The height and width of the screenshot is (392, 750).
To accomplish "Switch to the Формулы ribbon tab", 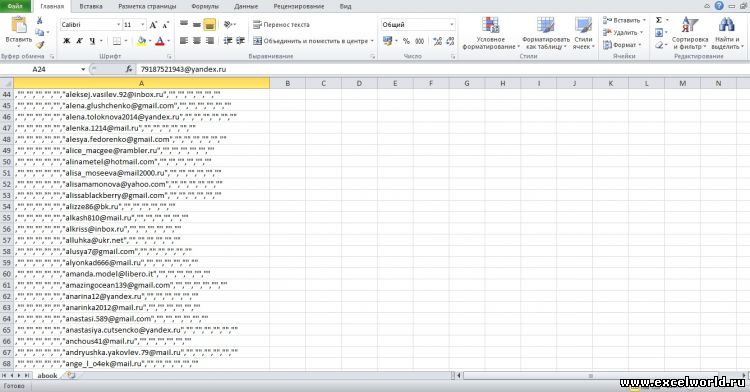I will click(205, 6).
